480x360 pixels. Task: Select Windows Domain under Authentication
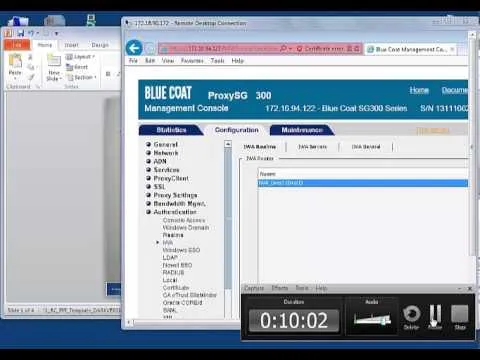tap(186, 228)
